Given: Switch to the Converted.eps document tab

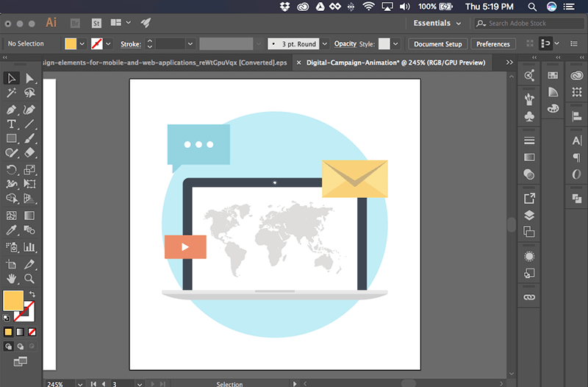Looking at the screenshot, I should coord(165,63).
